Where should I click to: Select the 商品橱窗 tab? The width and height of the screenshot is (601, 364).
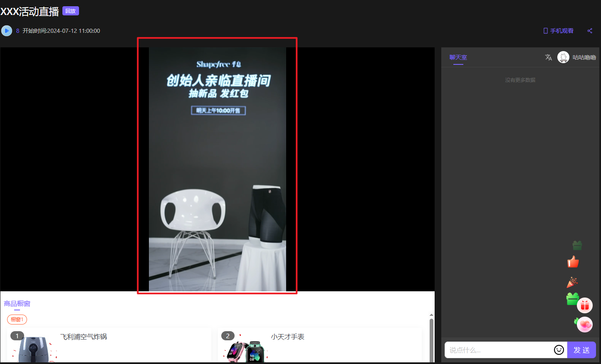click(17, 304)
